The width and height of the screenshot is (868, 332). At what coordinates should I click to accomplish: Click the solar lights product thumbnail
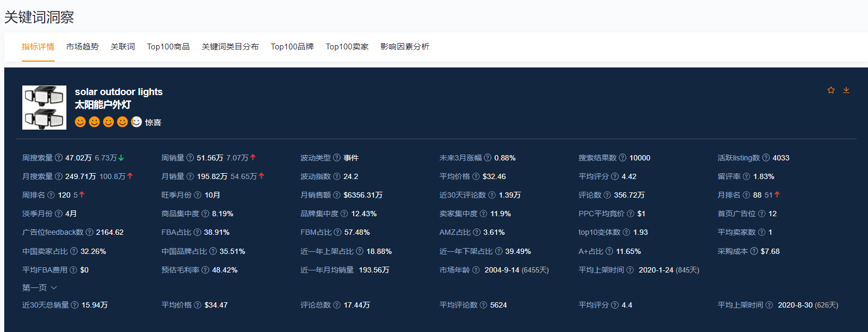tap(44, 107)
